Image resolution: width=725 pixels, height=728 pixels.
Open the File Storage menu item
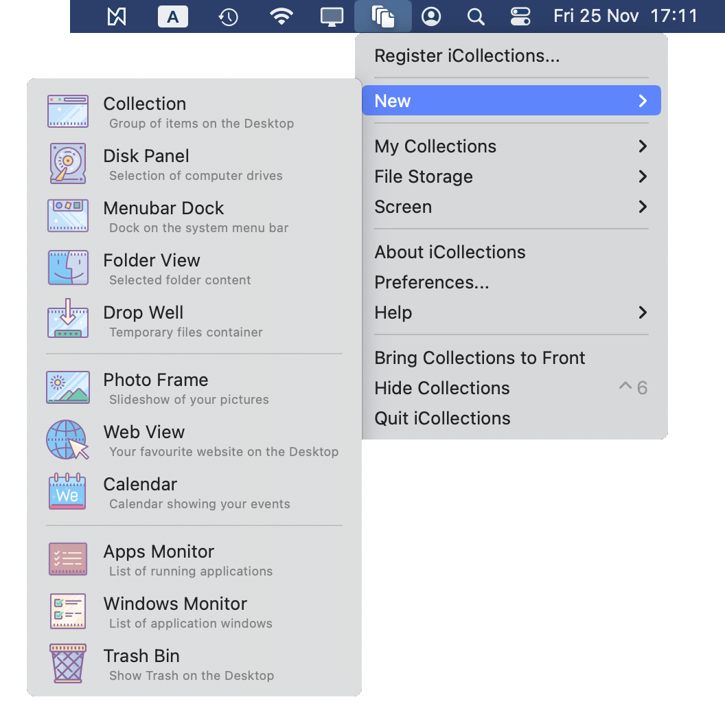511,177
